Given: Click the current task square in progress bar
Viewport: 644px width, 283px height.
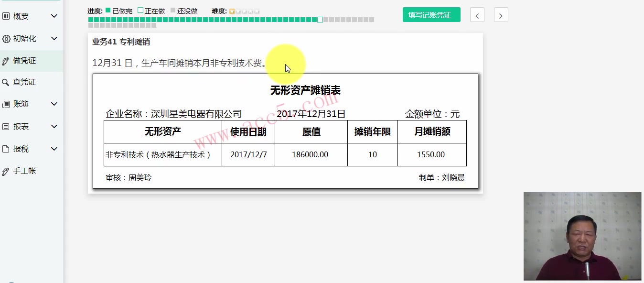Looking at the screenshot, I should [320, 20].
